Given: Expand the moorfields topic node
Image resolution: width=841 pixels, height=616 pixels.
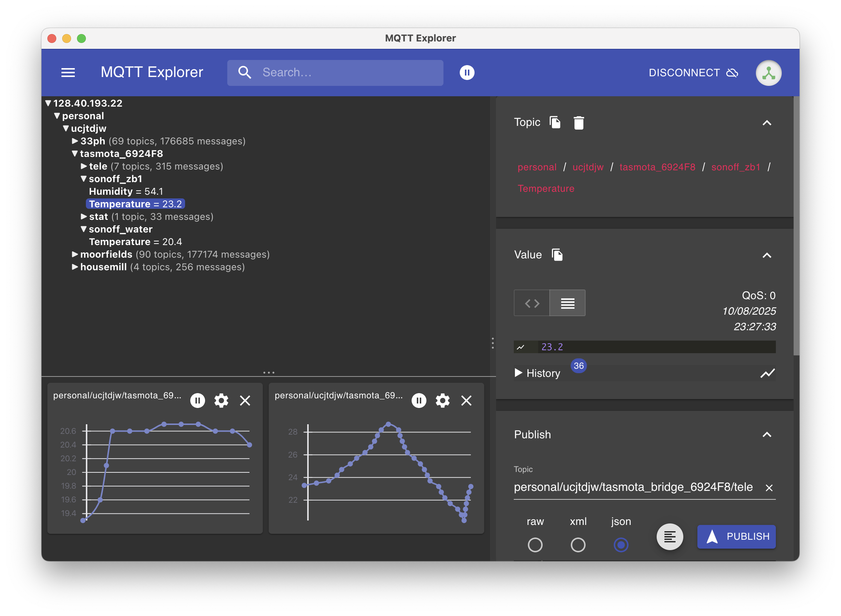Looking at the screenshot, I should (75, 254).
